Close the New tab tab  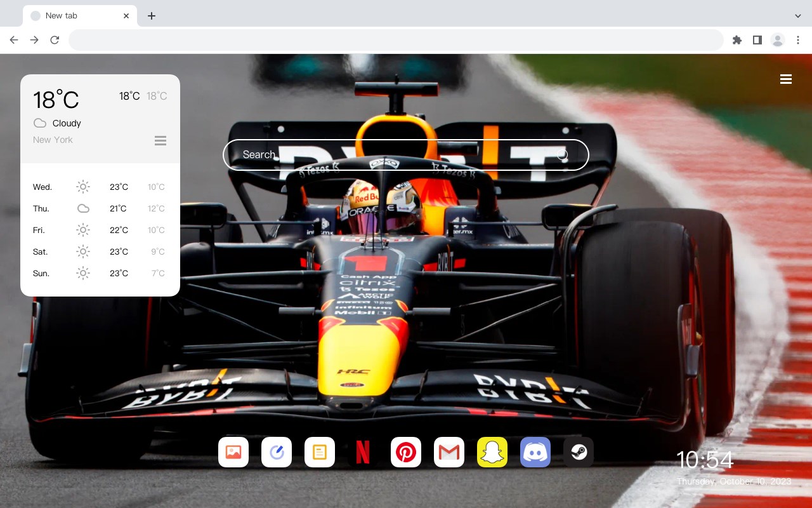[x=127, y=16]
